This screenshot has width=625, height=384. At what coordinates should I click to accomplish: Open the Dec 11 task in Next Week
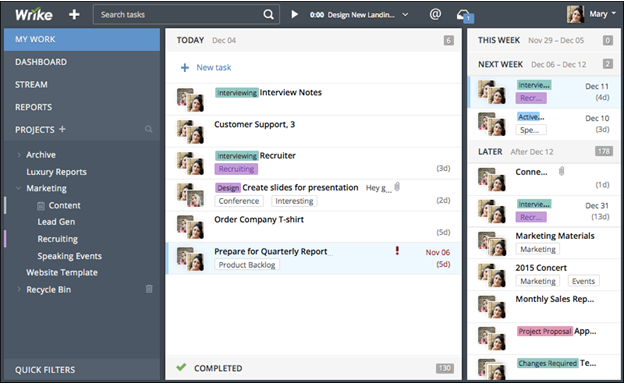(545, 92)
